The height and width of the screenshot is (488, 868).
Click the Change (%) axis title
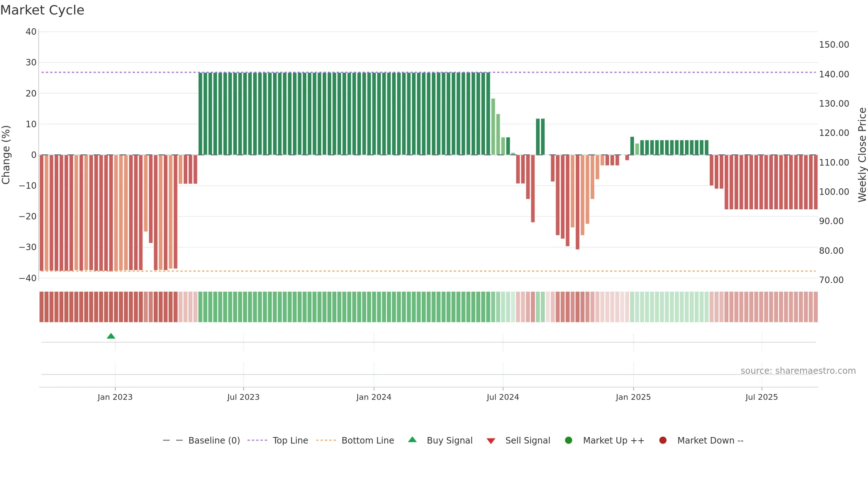pyautogui.click(x=6, y=155)
